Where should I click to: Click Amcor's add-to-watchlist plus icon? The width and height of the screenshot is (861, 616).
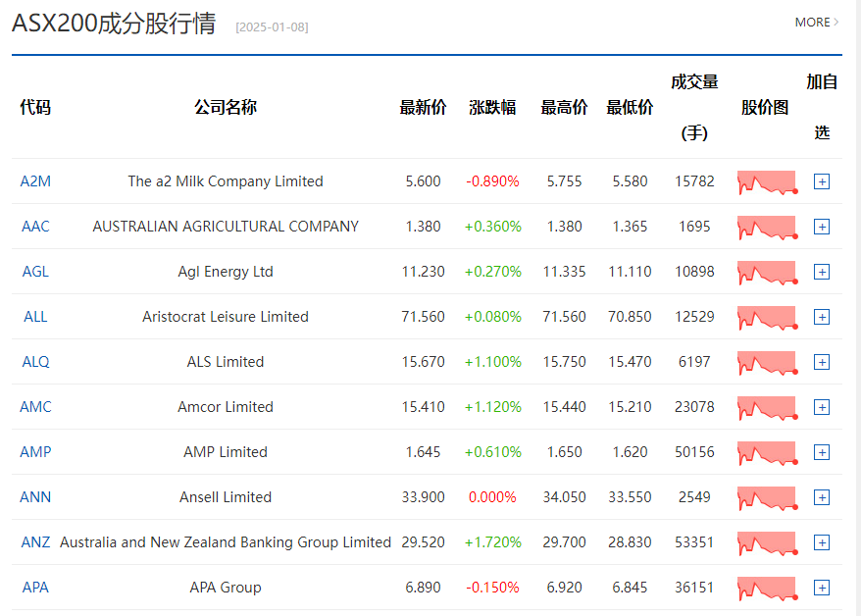pos(821,407)
